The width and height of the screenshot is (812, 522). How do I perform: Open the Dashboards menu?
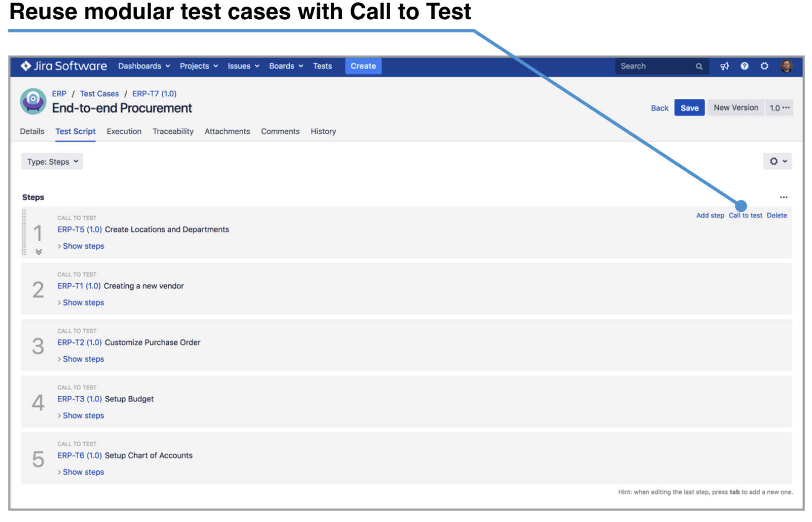click(x=144, y=66)
